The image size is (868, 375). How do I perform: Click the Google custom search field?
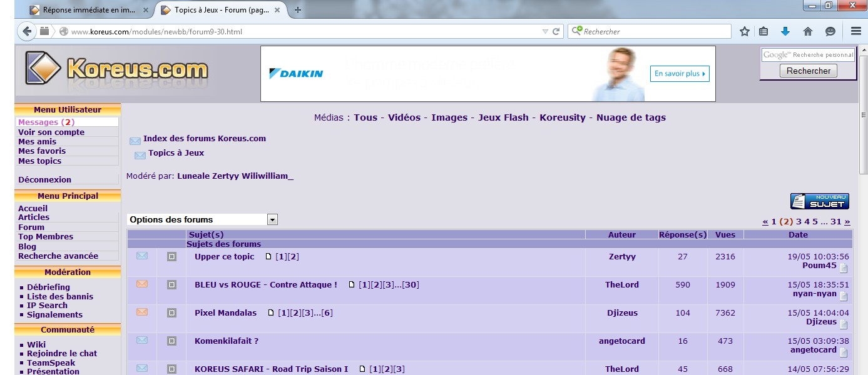point(807,55)
